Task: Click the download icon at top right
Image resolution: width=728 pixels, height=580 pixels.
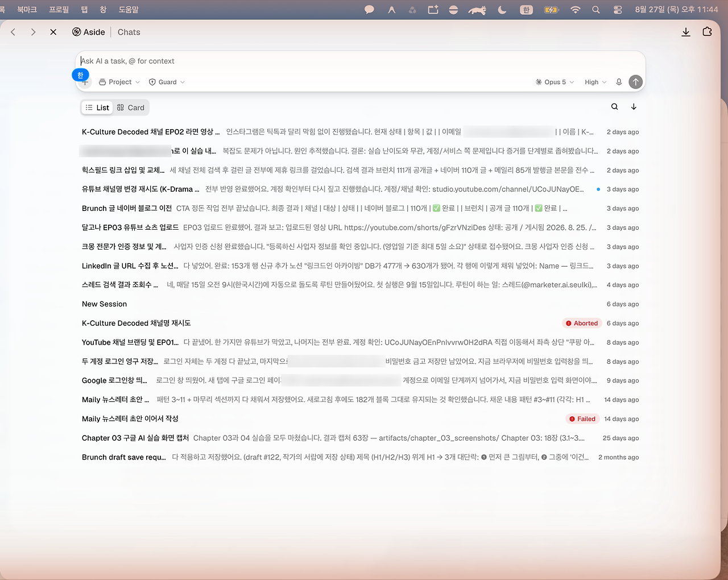Action: click(686, 32)
